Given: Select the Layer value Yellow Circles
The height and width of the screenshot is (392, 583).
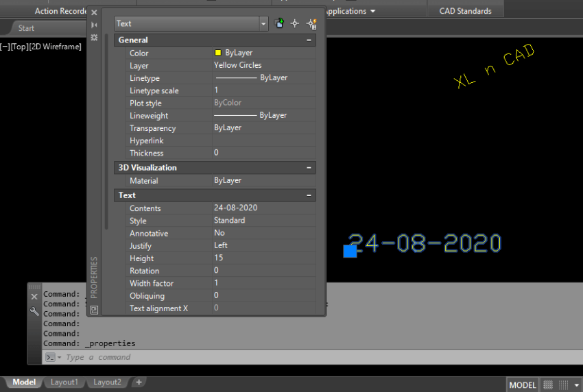Looking at the screenshot, I should 263,65.
